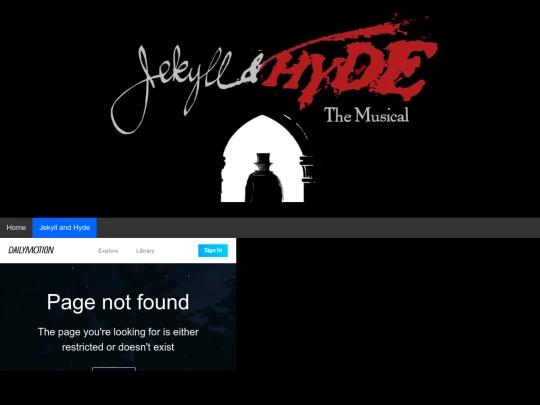The height and width of the screenshot is (405, 540).
Task: Click the empty gray navigation bar area
Action: coord(318,228)
